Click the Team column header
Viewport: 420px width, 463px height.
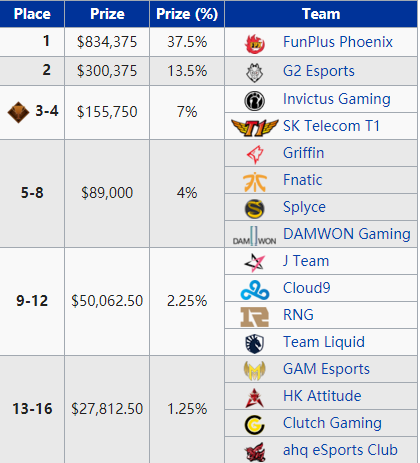pos(321,14)
